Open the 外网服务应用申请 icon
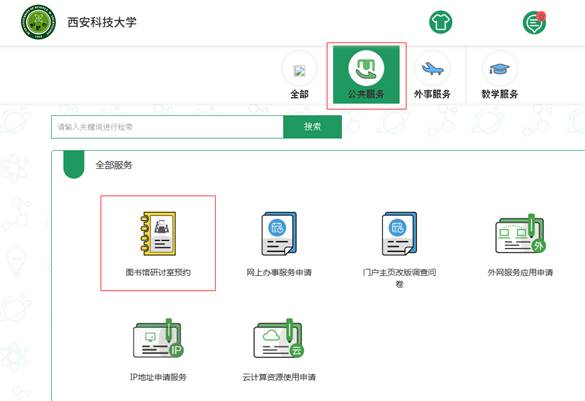The height and width of the screenshot is (401, 585). tap(520, 234)
